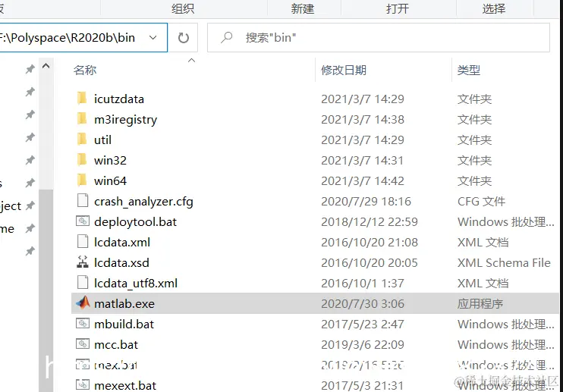The height and width of the screenshot is (392, 563).
Task: Select the icutzdata folder name
Action: pyautogui.click(x=119, y=99)
